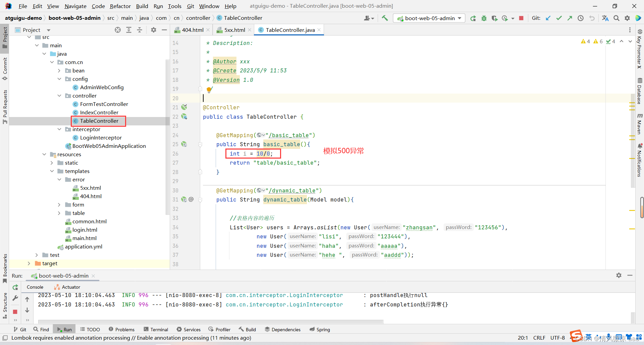Image resolution: width=644 pixels, height=345 pixels.
Task: Click the wrench icon in Run panel
Action: pos(15,298)
